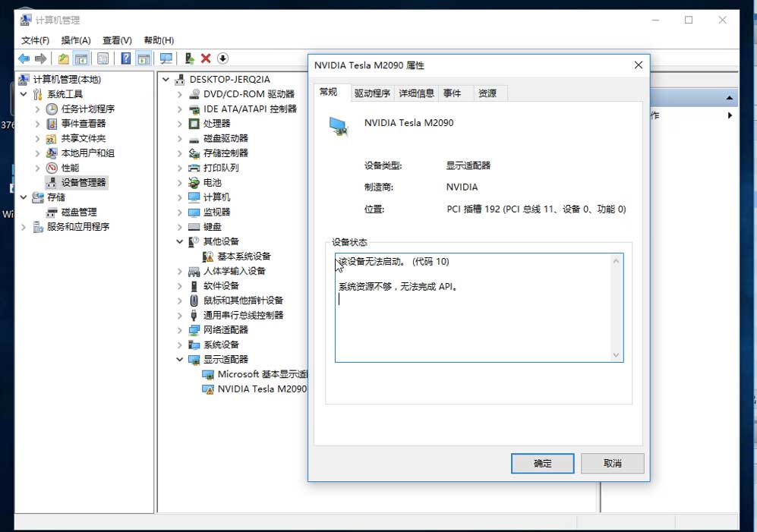Click the shared folder icon beside 共享文件夹
Screen dimensions: 757x532
point(52,139)
